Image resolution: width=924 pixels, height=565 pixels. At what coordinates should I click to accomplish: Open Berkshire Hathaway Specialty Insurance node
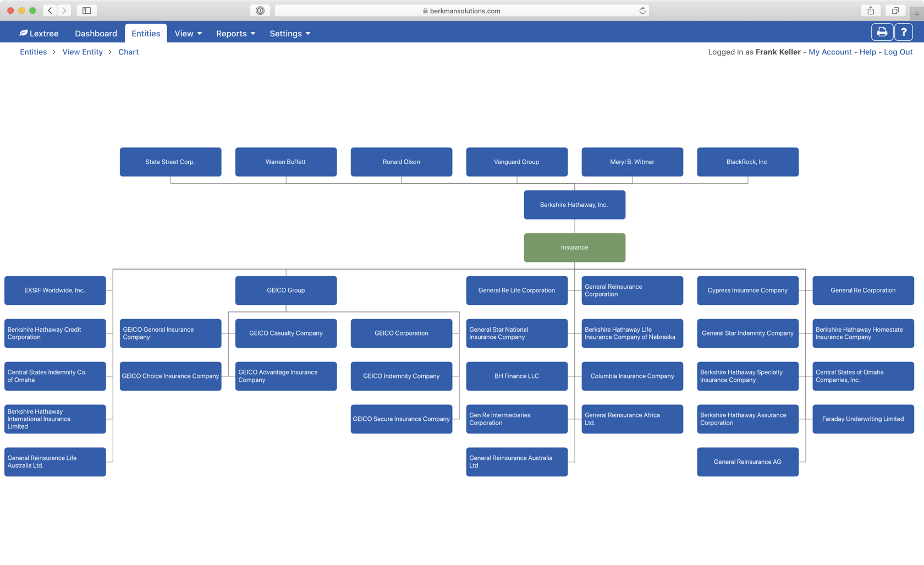tap(748, 376)
